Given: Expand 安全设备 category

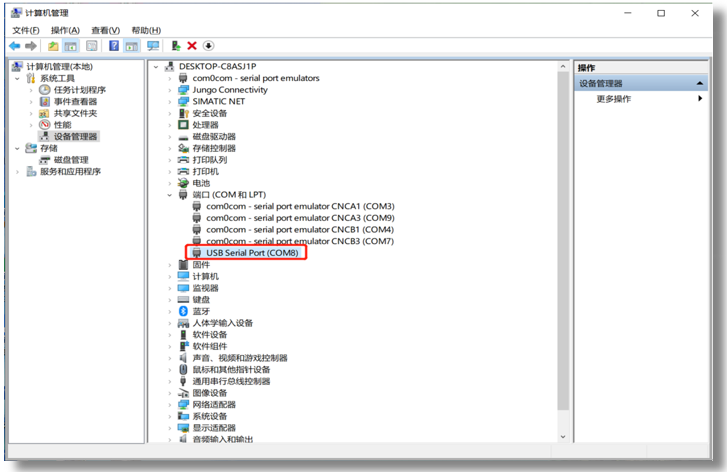Looking at the screenshot, I should tap(170, 113).
